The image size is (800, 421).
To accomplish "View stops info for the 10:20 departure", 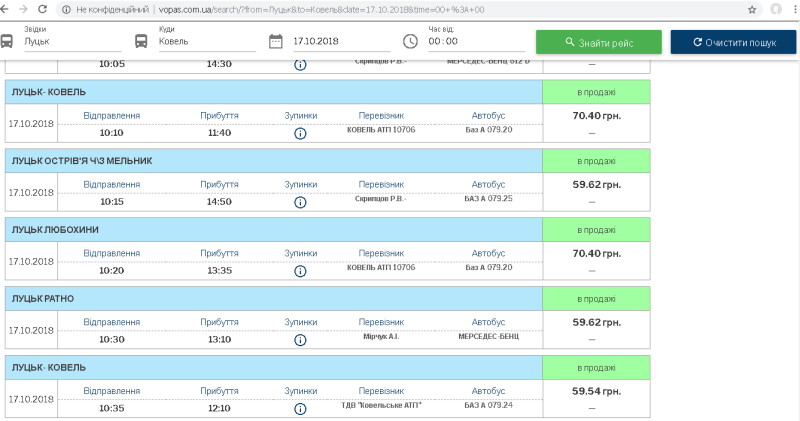I will pyautogui.click(x=300, y=270).
